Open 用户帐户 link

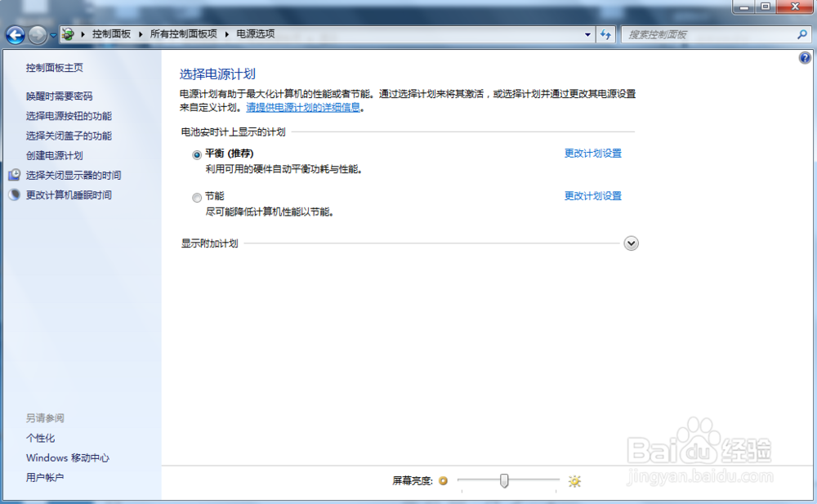(x=45, y=478)
